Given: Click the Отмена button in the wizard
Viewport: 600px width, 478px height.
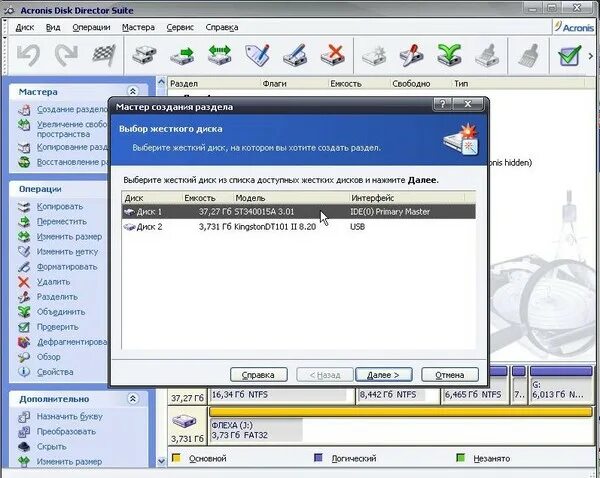Looking at the screenshot, I should click(450, 375).
